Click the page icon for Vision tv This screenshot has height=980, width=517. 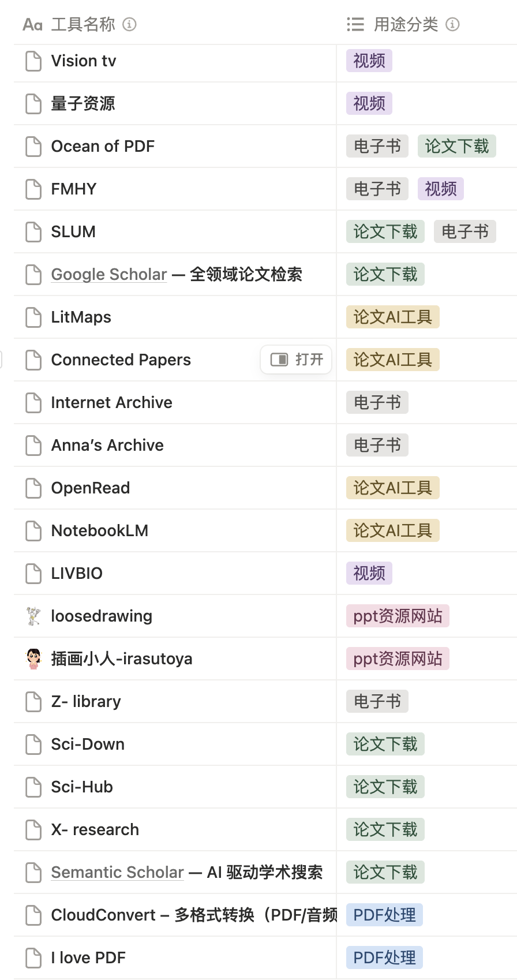coord(33,61)
